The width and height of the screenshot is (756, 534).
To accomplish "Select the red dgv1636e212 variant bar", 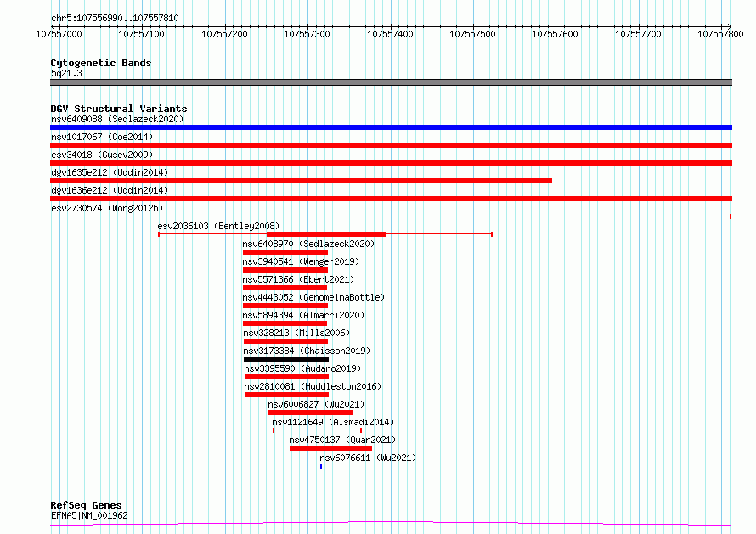I will click(391, 199).
